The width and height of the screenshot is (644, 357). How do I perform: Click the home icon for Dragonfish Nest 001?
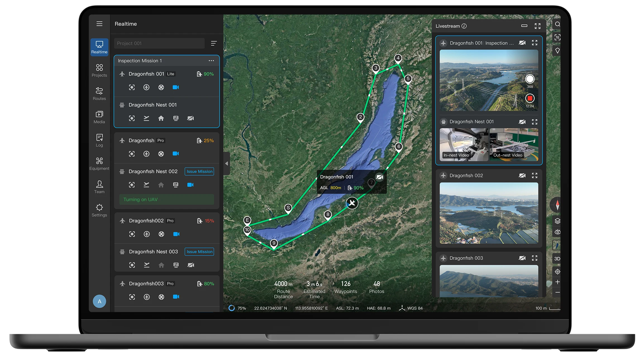click(x=161, y=118)
